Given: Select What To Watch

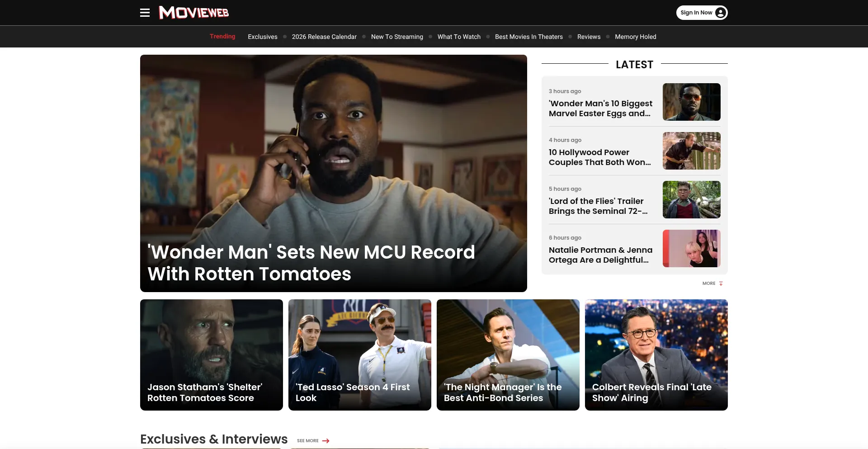Looking at the screenshot, I should [x=459, y=37].
